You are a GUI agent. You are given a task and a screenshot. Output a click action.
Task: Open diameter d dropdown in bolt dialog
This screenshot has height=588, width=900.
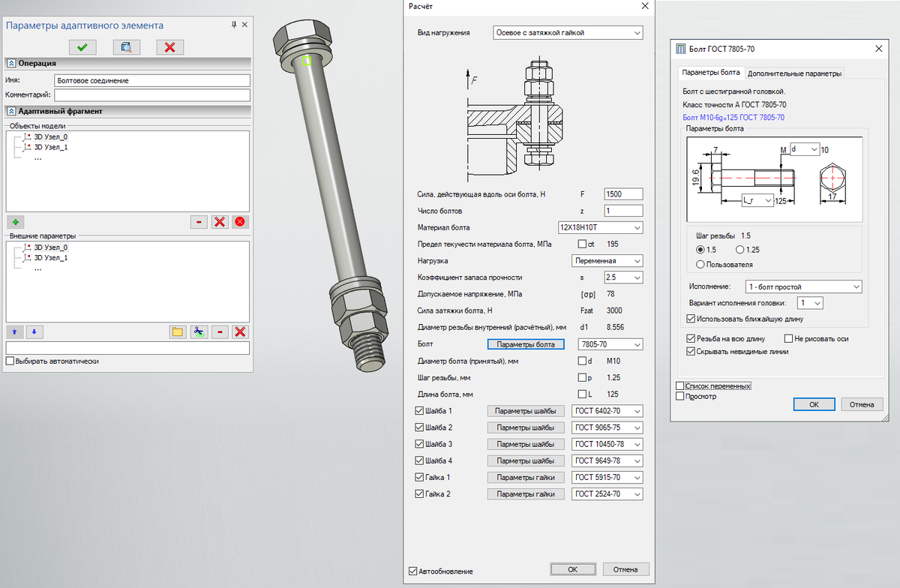(803, 149)
